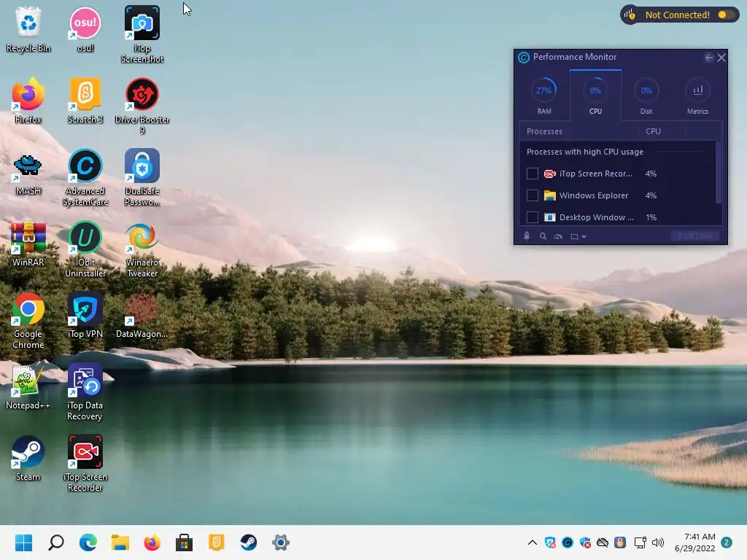Select the DataWagon desktop shortcut

coord(142,315)
